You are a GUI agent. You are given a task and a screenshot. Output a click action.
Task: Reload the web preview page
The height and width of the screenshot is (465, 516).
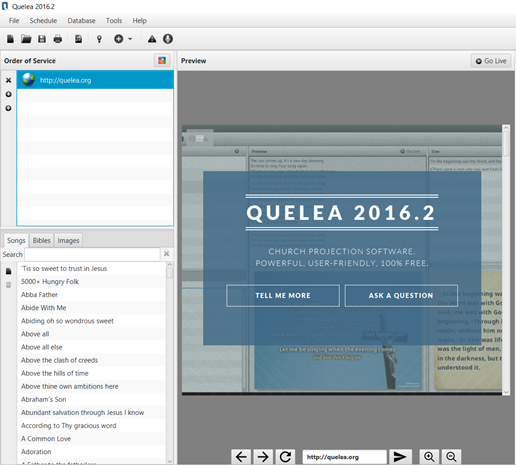[x=285, y=457]
